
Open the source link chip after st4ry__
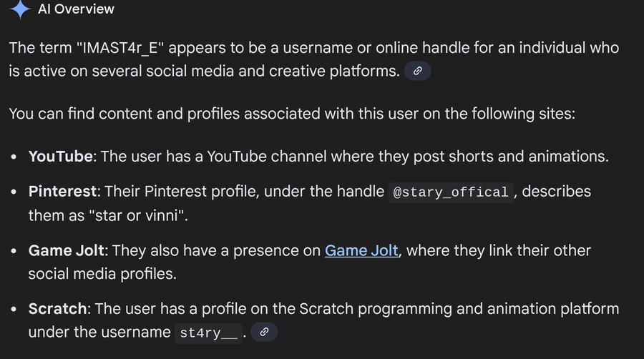point(264,332)
